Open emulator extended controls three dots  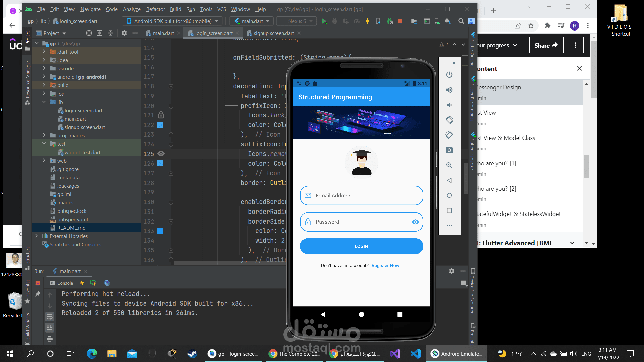tap(449, 226)
